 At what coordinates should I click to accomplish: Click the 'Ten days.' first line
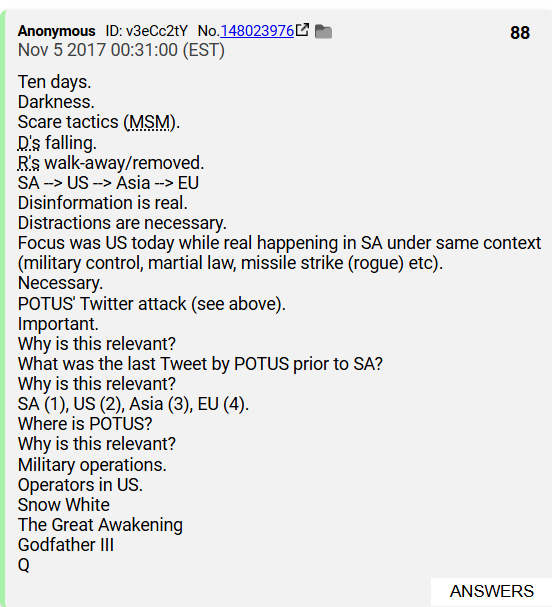click(x=55, y=82)
